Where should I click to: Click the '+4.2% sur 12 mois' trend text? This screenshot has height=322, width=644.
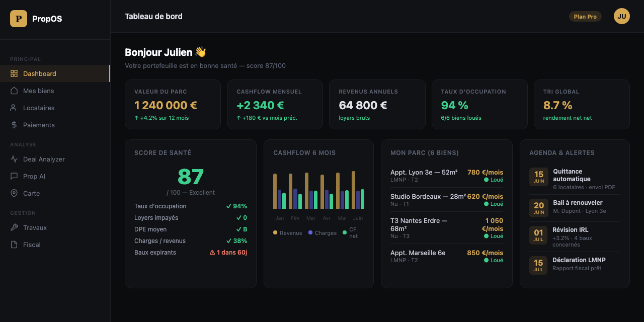pyautogui.click(x=162, y=118)
